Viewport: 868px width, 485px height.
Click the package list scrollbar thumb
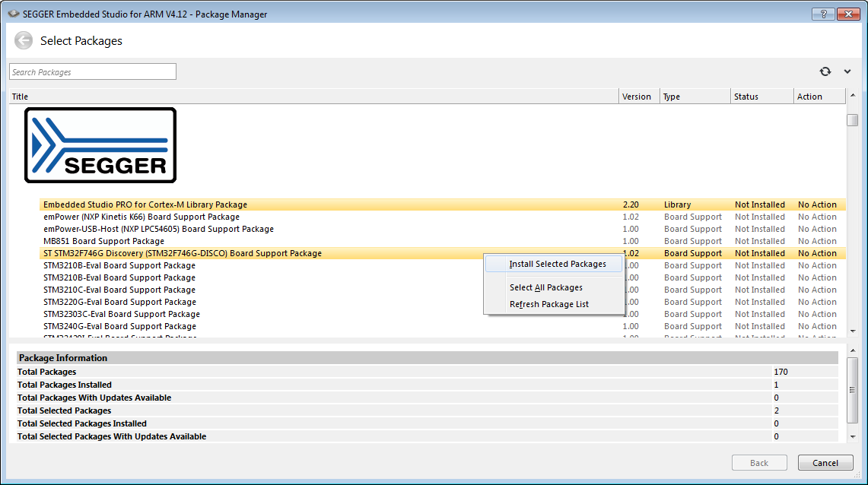pyautogui.click(x=853, y=120)
